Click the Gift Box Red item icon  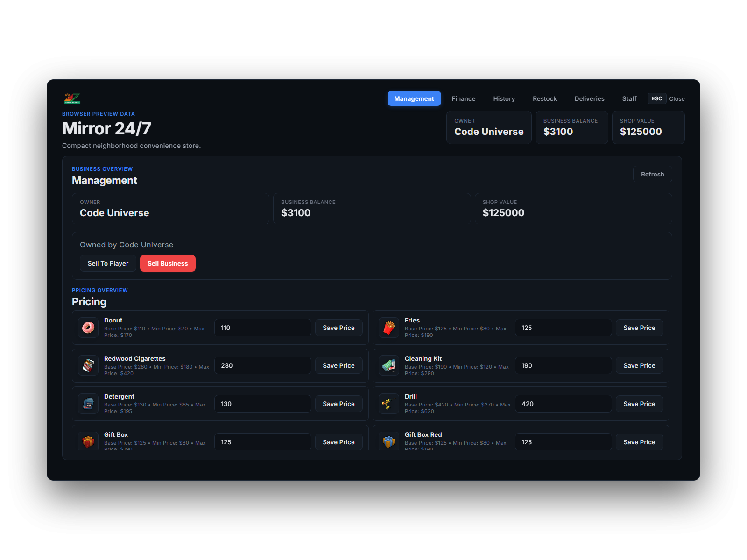click(389, 441)
